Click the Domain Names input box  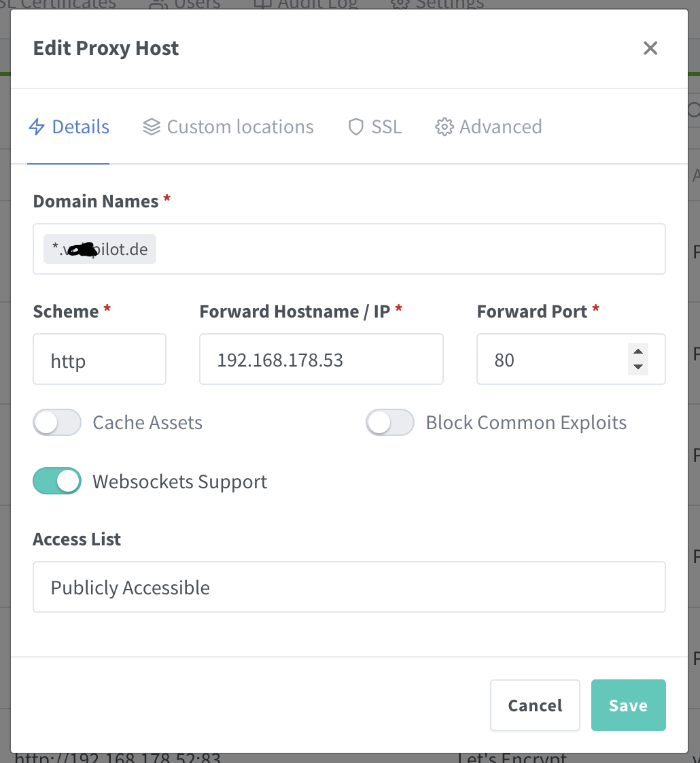408,250
